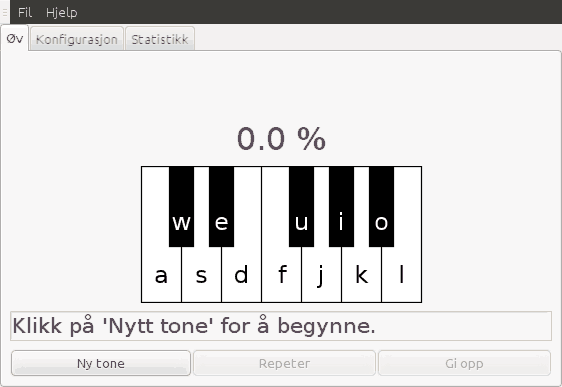The width and height of the screenshot is (562, 387).
Task: Play the white piano key labeled l
Action: 401,275
